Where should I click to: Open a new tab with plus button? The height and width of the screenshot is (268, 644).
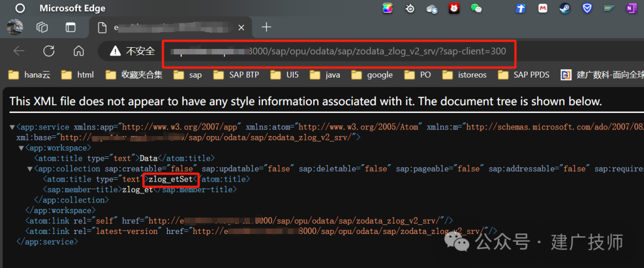point(267,27)
